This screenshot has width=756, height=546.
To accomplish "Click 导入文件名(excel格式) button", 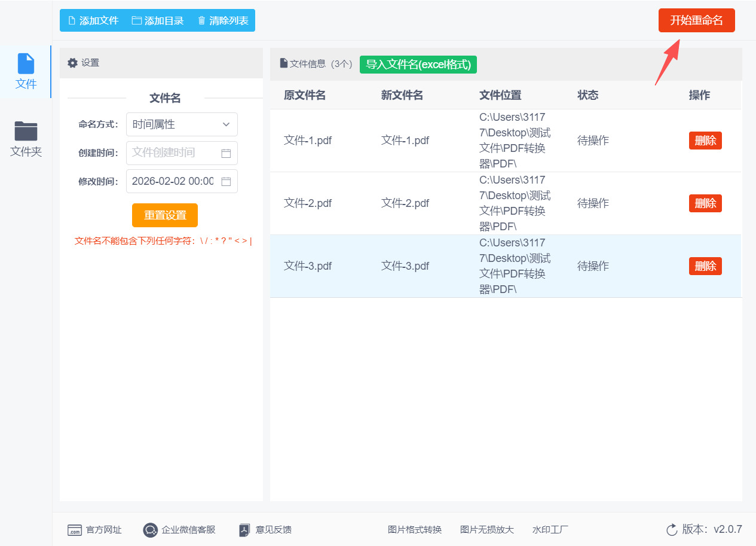I will 418,65.
